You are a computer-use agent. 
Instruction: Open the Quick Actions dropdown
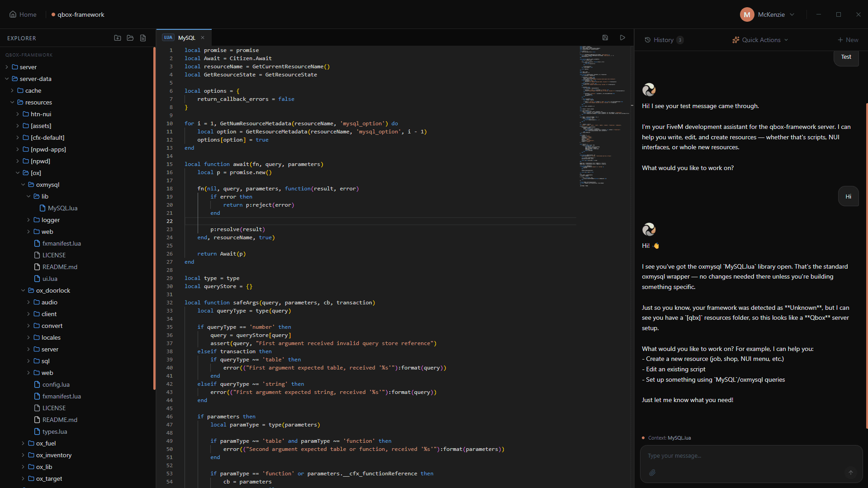pyautogui.click(x=760, y=40)
